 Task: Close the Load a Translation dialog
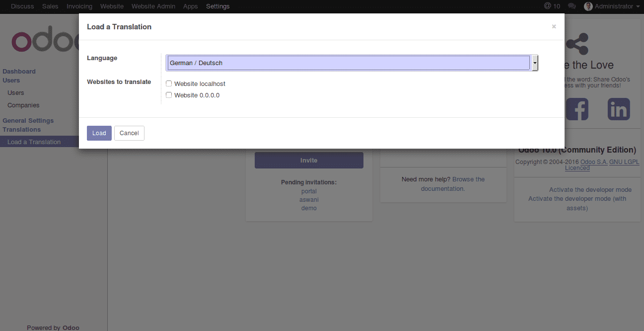(554, 27)
